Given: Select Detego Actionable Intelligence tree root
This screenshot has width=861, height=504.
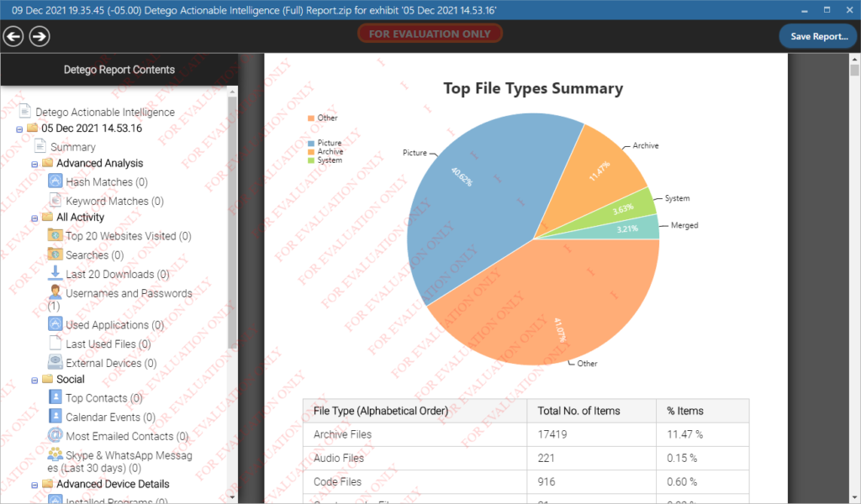Looking at the screenshot, I should pyautogui.click(x=105, y=112).
